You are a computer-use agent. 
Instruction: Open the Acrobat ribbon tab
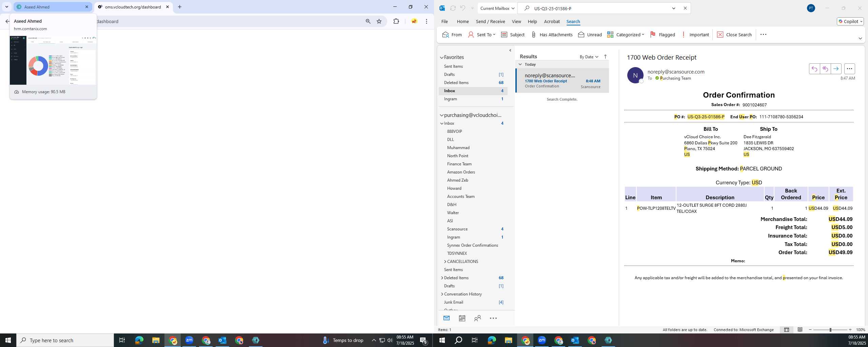[552, 21]
